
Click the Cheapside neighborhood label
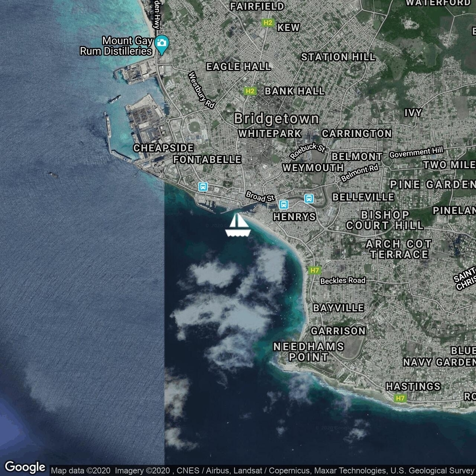pyautogui.click(x=163, y=148)
